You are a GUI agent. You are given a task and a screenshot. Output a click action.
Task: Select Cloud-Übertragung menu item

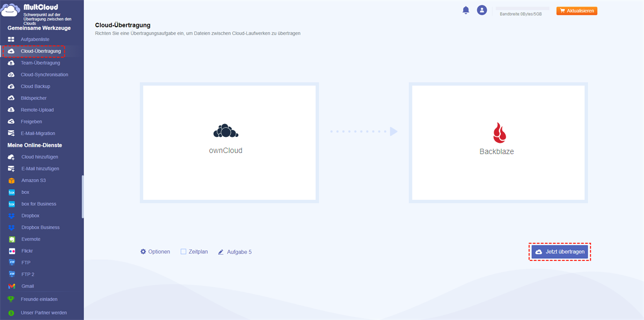click(41, 51)
